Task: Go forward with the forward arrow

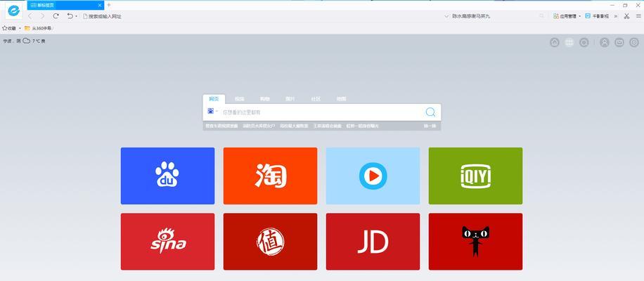Action: (x=42, y=16)
